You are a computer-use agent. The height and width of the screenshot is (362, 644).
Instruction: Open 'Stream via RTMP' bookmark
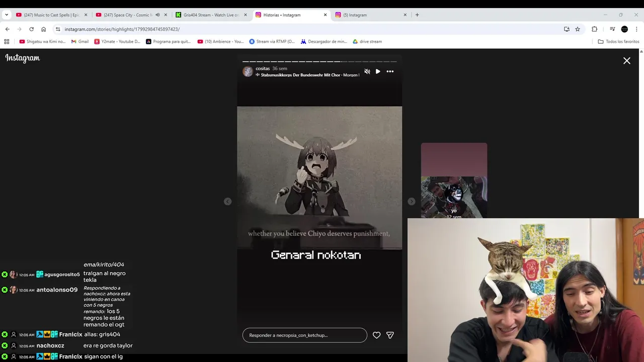[272, 42]
